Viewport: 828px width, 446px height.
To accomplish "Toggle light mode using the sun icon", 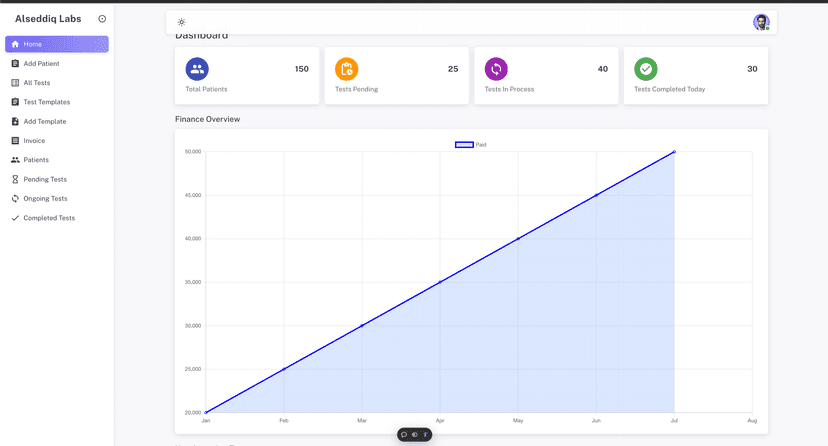I will click(x=182, y=22).
